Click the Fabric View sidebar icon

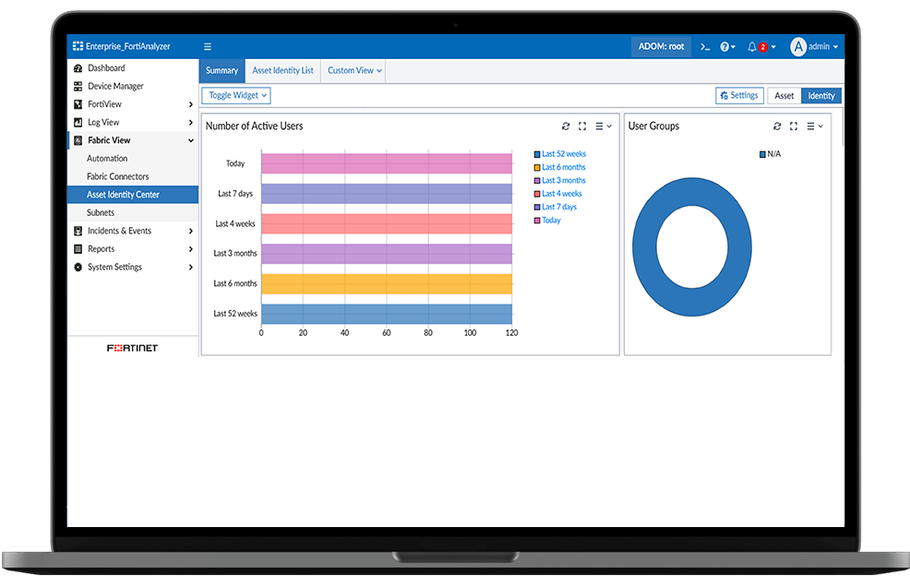(x=78, y=140)
